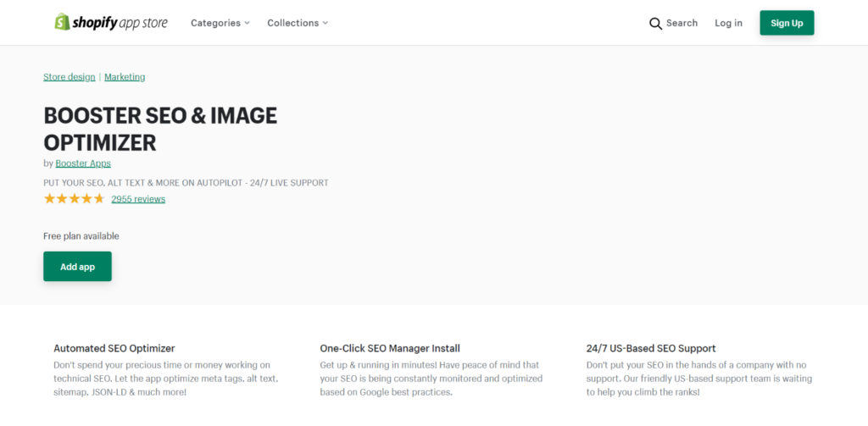Image resolution: width=868 pixels, height=426 pixels.
Task: Click the 'One-Click SEO Manager Install' heading
Action: (390, 349)
